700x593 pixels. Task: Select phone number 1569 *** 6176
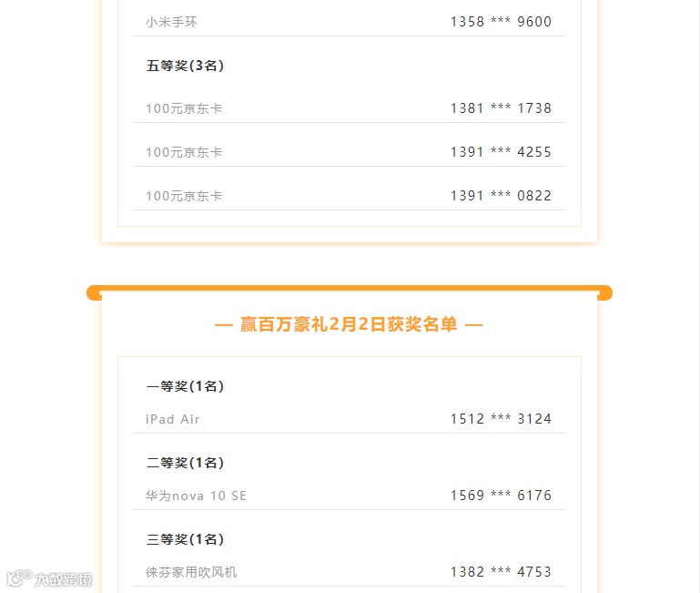pos(501,496)
